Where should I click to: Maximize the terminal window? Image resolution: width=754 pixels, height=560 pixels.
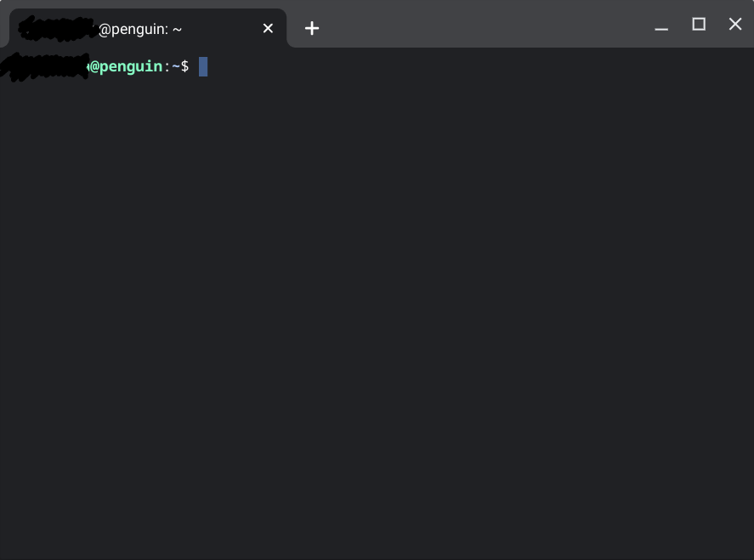[x=698, y=24]
